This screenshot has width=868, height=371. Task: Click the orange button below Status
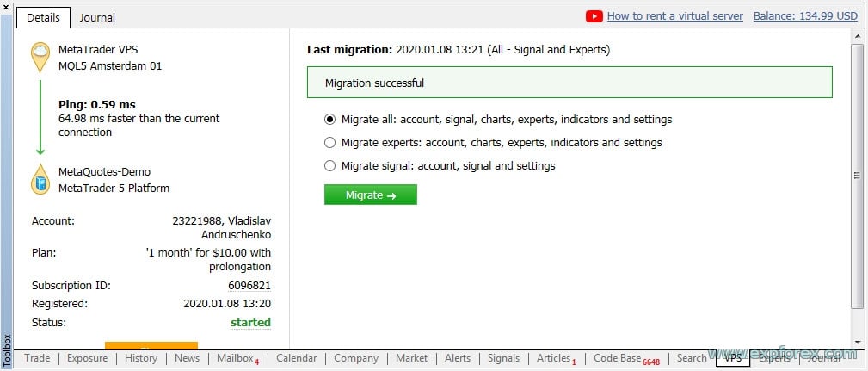click(151, 346)
